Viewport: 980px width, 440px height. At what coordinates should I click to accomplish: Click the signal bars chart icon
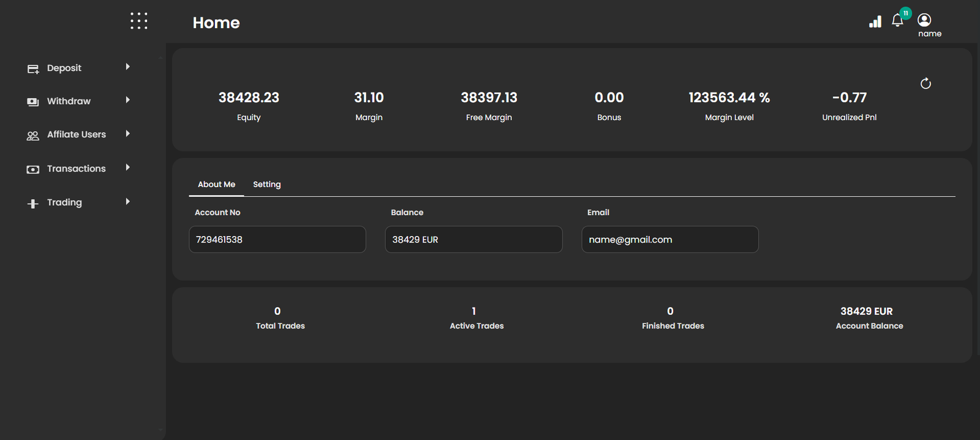pyautogui.click(x=875, y=21)
